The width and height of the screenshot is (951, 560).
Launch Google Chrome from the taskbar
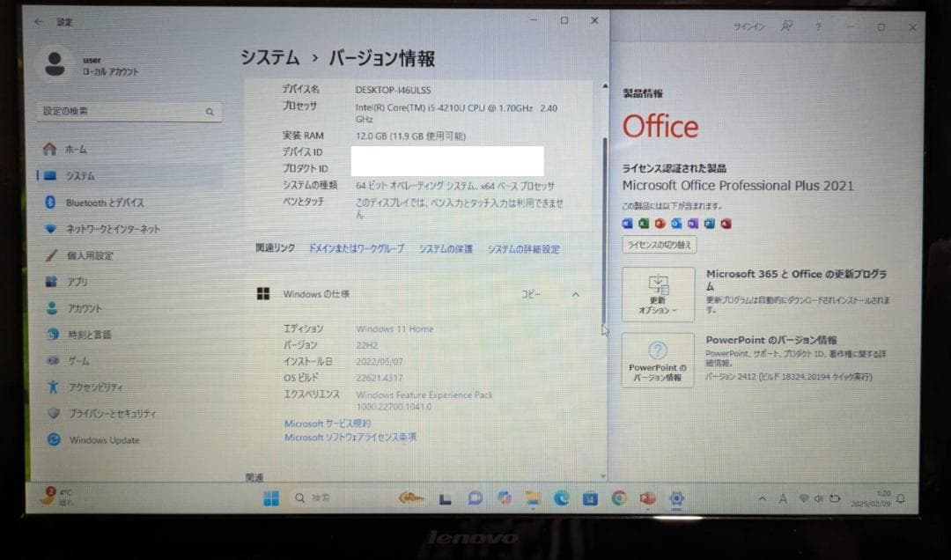618,497
